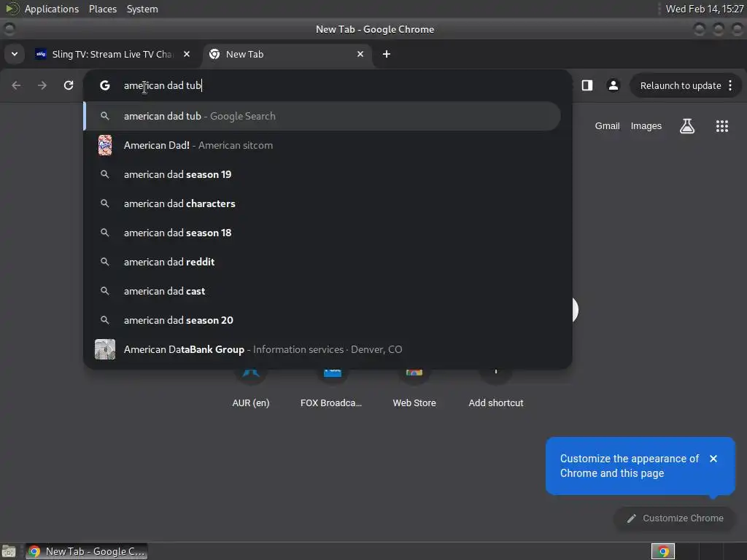This screenshot has height=560, width=747.
Task: Close the New Tab tab
Action: click(360, 54)
